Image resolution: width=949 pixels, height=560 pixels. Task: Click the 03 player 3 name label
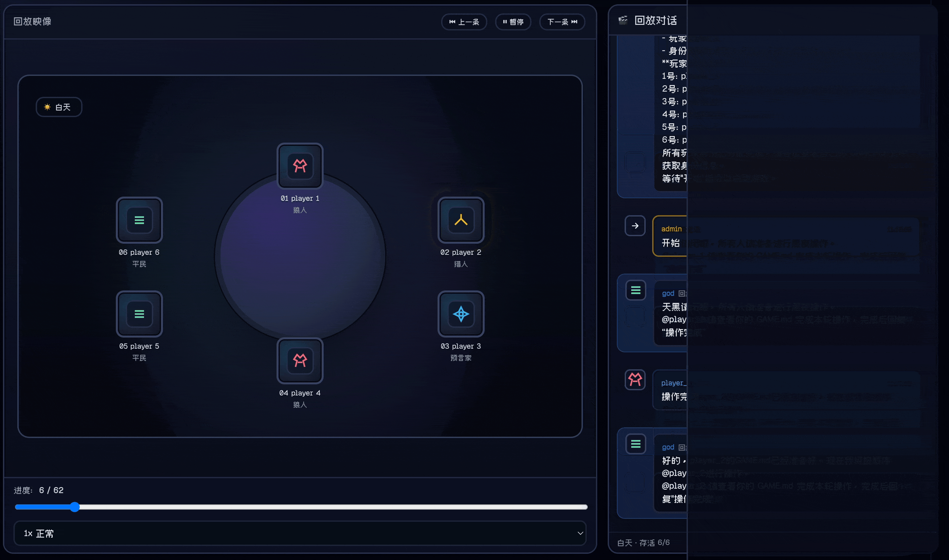(460, 346)
